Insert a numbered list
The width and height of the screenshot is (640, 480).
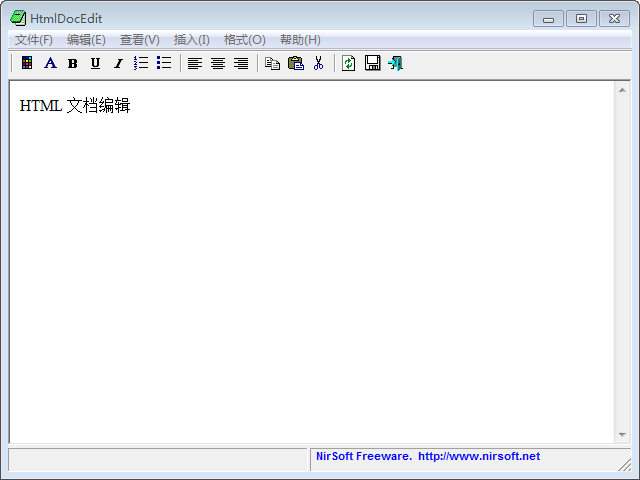click(x=141, y=63)
